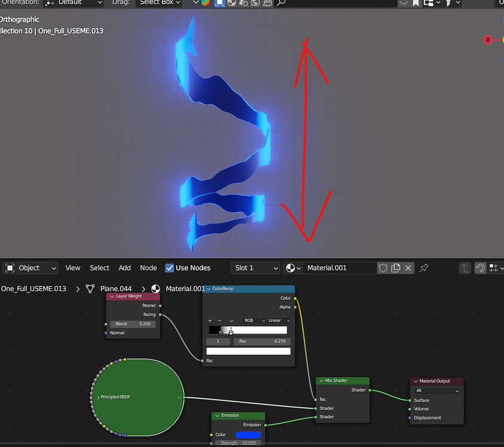Screen dimensions: 504x447
Task: Click the red X axis gizmo
Action: (488, 40)
